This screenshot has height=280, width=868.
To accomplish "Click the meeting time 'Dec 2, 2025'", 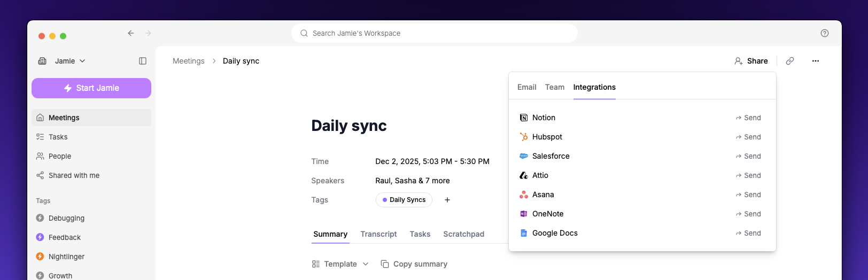I will 432,161.
